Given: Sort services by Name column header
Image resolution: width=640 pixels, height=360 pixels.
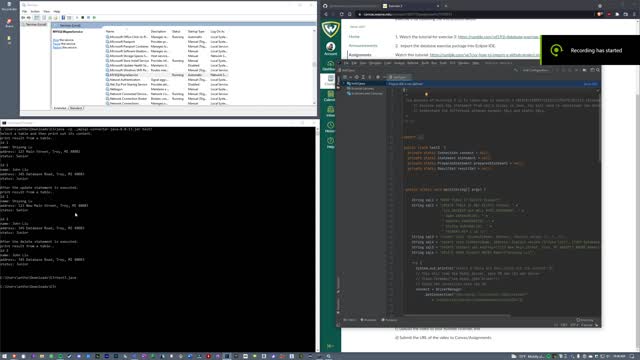Looking at the screenshot, I should click(x=110, y=31).
